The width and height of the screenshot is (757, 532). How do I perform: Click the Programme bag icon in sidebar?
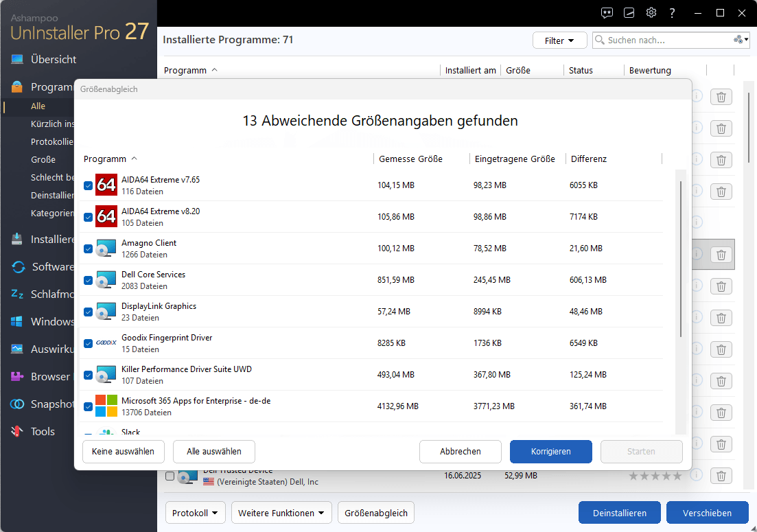tap(17, 87)
